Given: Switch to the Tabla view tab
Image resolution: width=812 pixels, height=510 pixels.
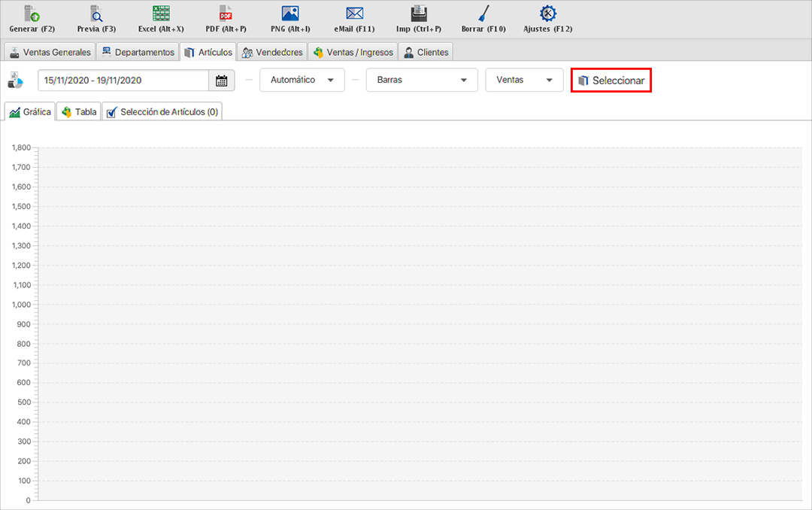Looking at the screenshot, I should click(79, 112).
